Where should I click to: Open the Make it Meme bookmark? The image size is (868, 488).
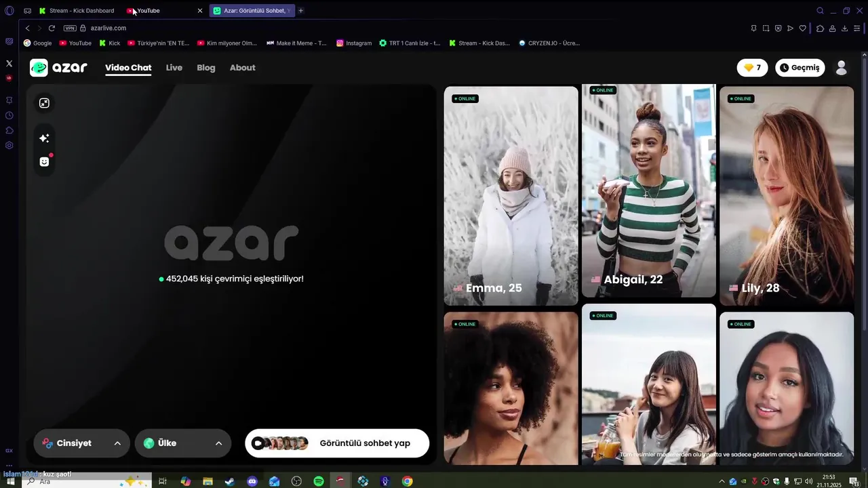point(296,43)
